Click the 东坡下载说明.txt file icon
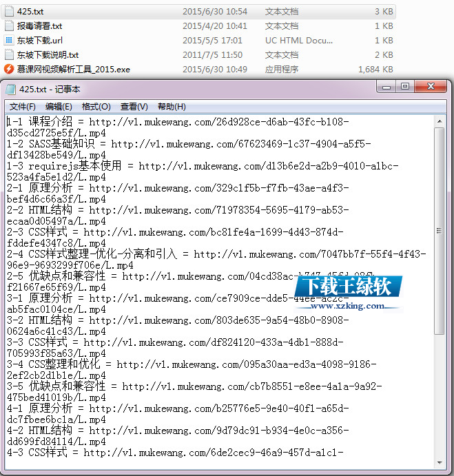This screenshot has height=476, width=454. (x=9, y=55)
